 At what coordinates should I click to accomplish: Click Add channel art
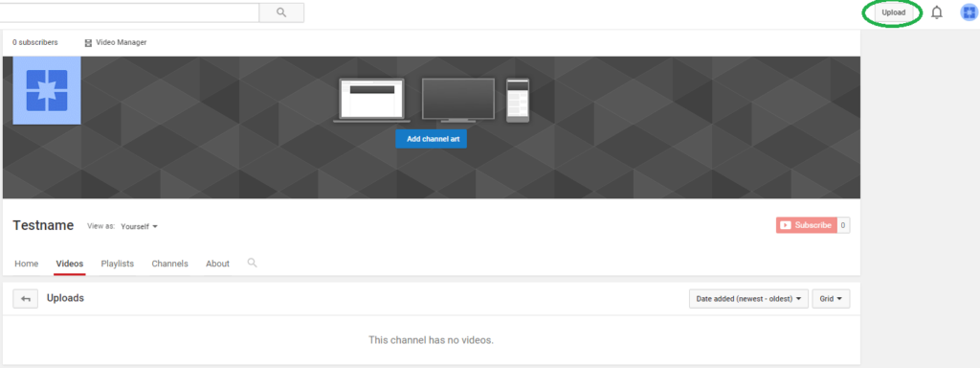pyautogui.click(x=432, y=139)
